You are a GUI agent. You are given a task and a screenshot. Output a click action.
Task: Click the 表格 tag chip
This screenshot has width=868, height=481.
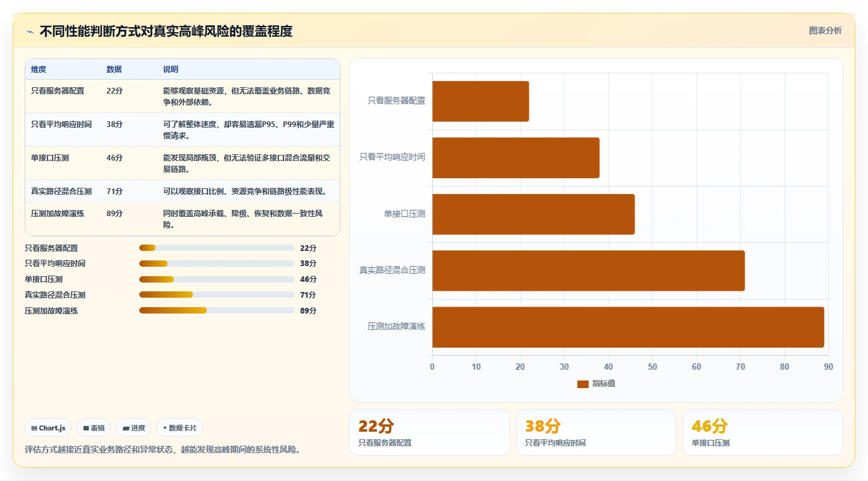(x=94, y=428)
